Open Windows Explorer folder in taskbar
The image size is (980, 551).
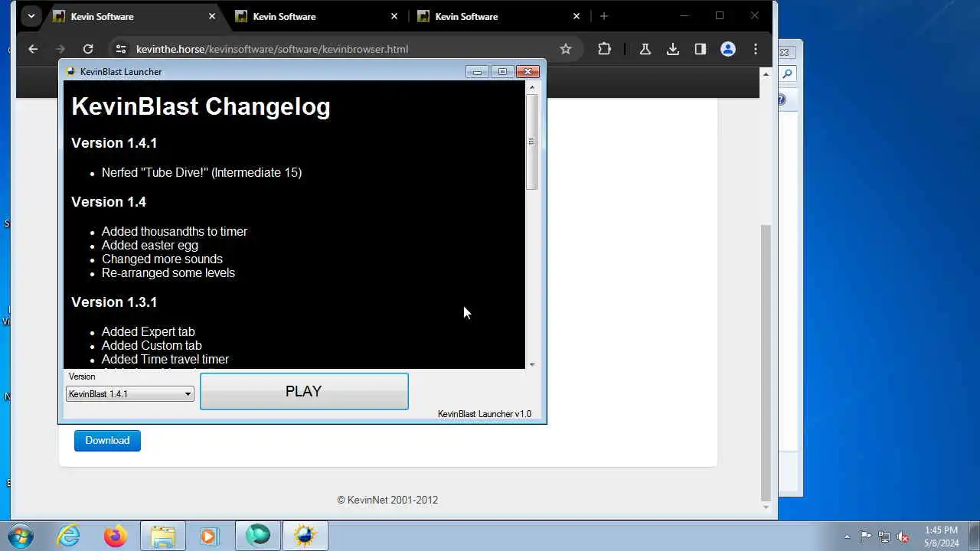coord(162,536)
